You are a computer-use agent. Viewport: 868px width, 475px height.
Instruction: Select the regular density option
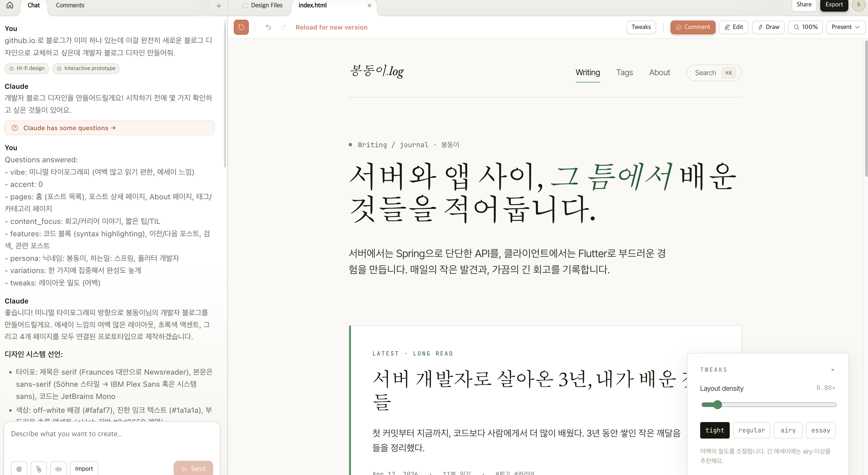pyautogui.click(x=751, y=430)
